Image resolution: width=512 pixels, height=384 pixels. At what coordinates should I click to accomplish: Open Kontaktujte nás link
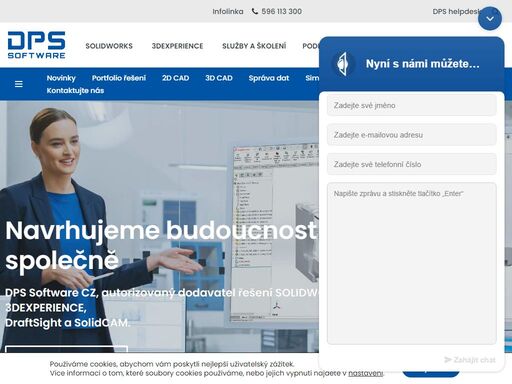(x=75, y=90)
